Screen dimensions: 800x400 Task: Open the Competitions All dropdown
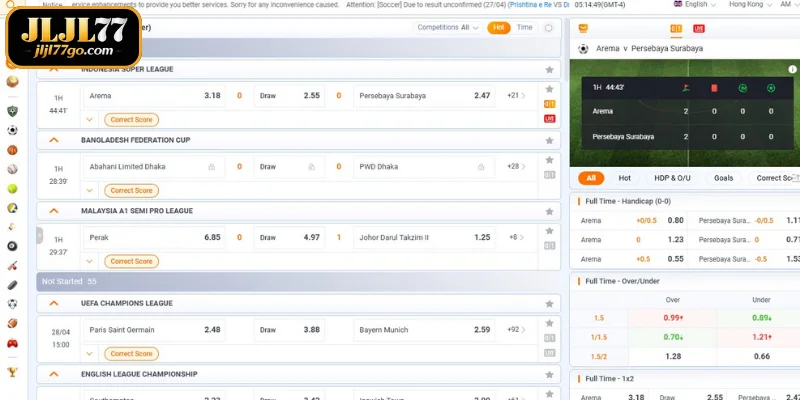click(x=447, y=28)
